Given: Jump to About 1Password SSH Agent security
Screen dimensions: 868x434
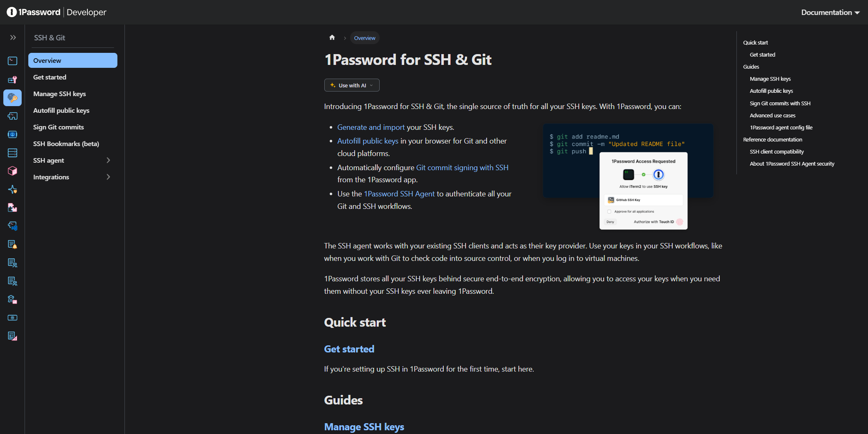Looking at the screenshot, I should pos(792,164).
